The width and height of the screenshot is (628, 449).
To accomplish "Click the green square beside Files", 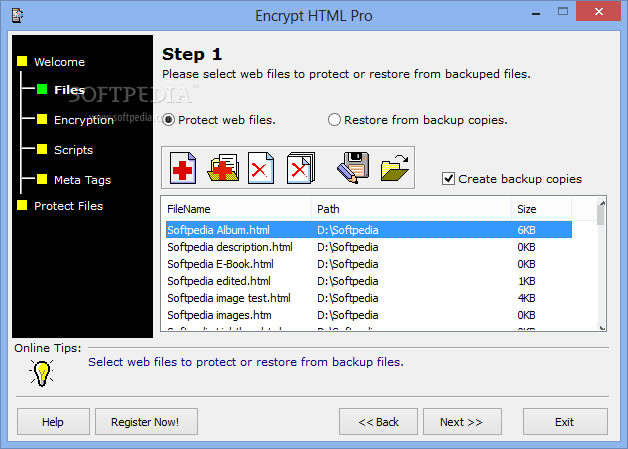I will (42, 89).
